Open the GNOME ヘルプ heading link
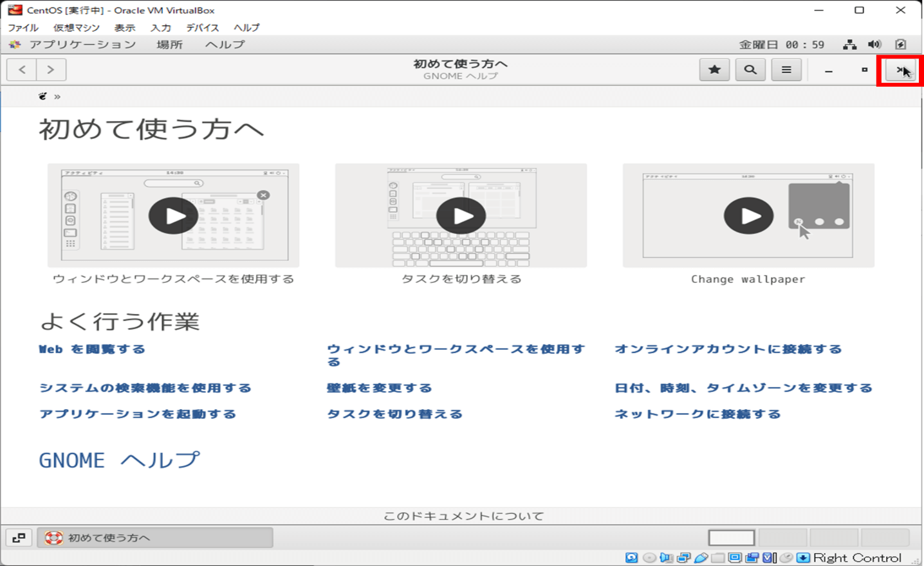Image resolution: width=924 pixels, height=566 pixels. (x=120, y=461)
